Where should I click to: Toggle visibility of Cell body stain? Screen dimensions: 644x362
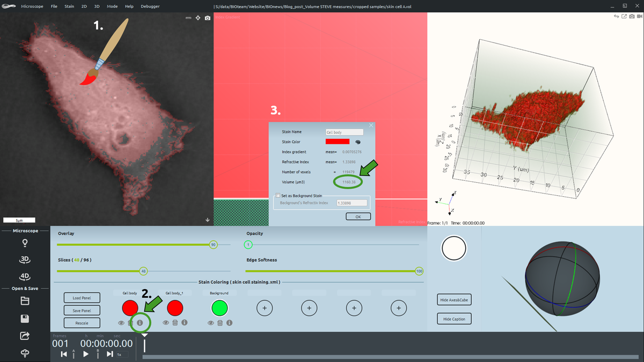click(x=121, y=323)
